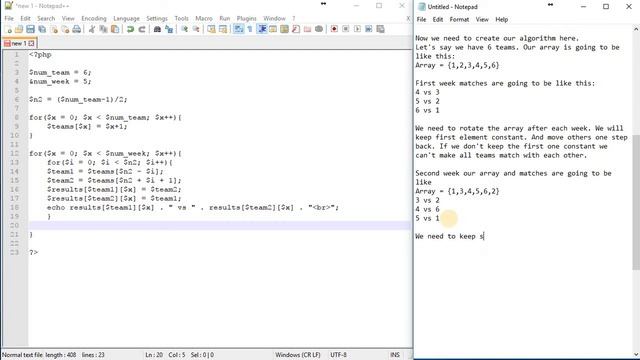Open the Encoding menu
Viewport: 640px width, 360px height.
coord(94,18)
